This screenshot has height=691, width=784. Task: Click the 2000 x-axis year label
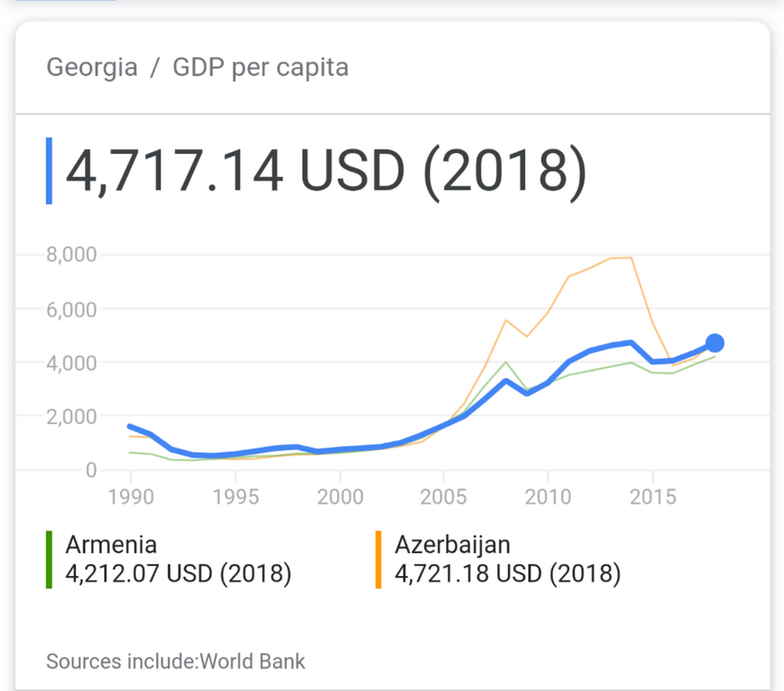pyautogui.click(x=340, y=497)
